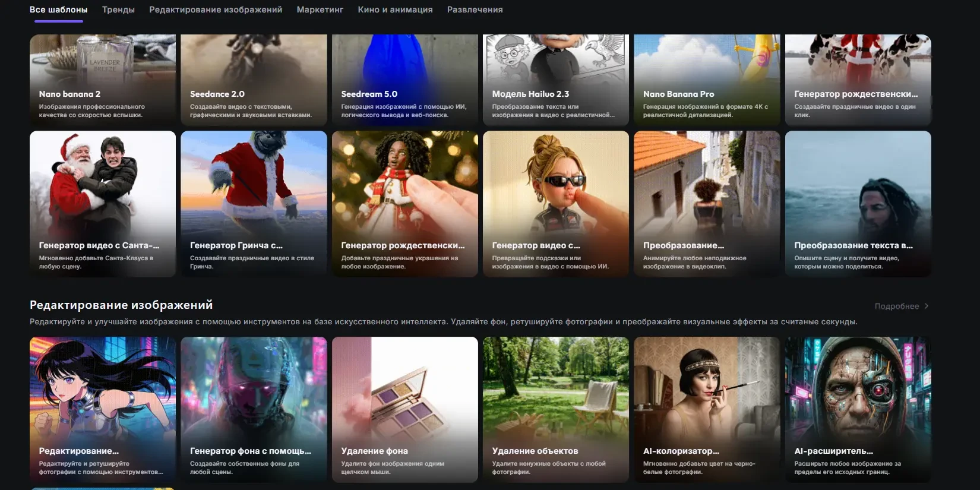Open the Seedance 2.0 template card
The image size is (980, 490).
(x=254, y=80)
